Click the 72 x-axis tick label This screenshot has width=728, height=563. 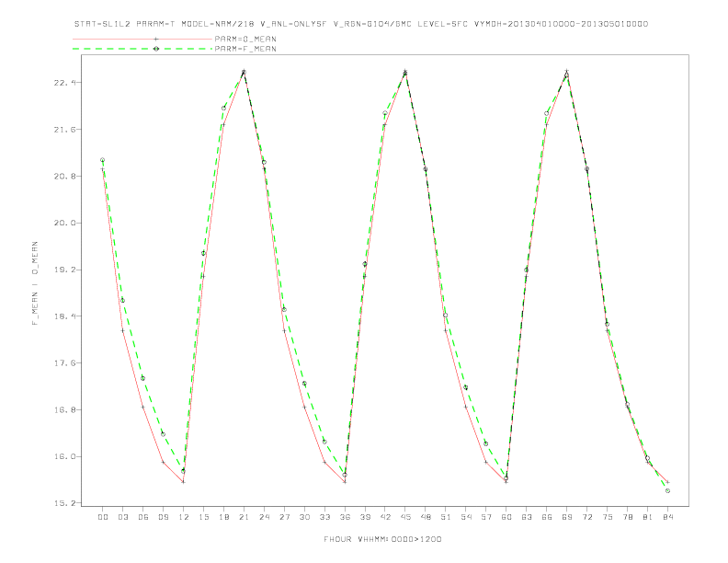click(x=586, y=517)
